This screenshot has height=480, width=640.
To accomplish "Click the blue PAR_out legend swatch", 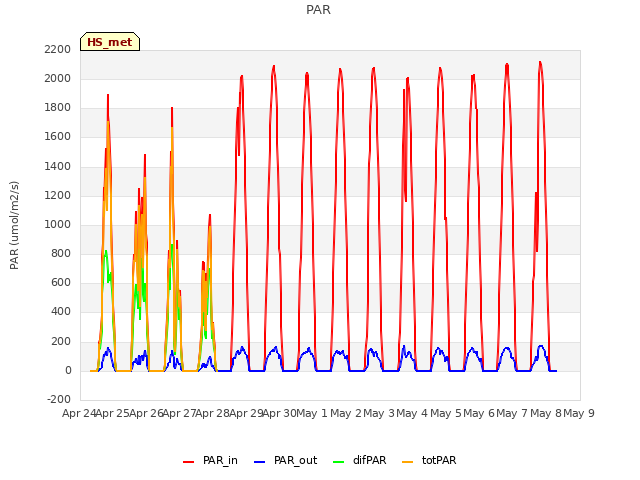I will click(x=260, y=462).
